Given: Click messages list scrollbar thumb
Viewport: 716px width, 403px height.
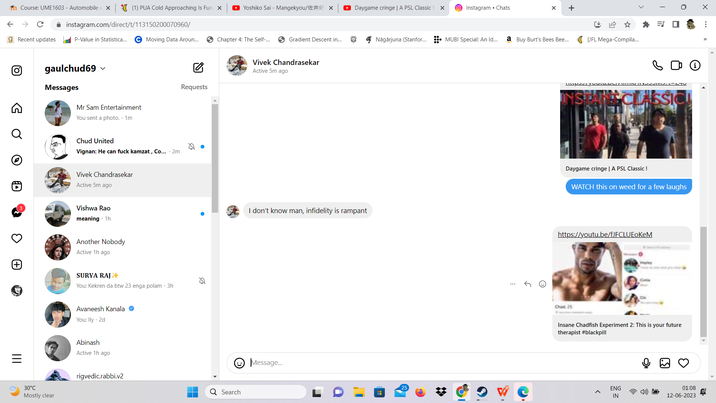Looking at the screenshot, I should [x=215, y=158].
